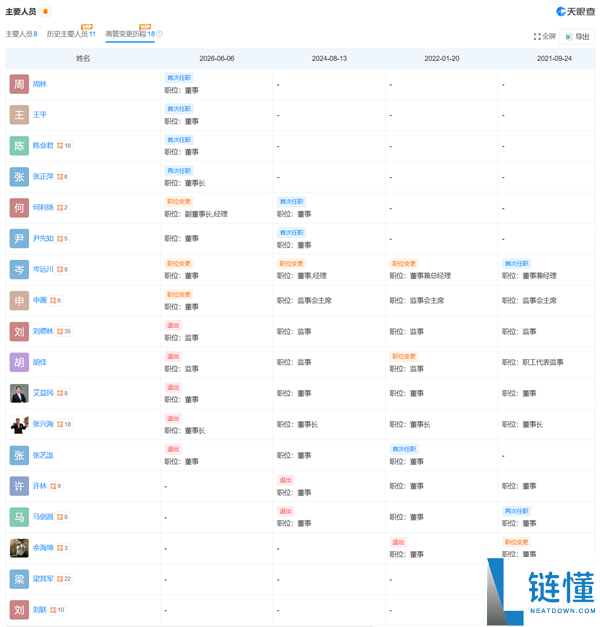Viewport: 600px width, 627px height.
Task: Click the green export icon in 导出 button
Action: 568,37
